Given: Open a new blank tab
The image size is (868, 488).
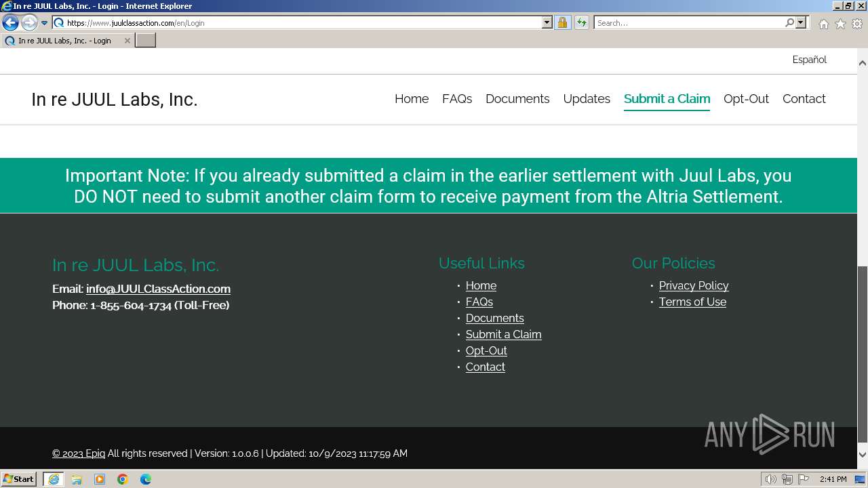Looking at the screenshot, I should coord(146,40).
